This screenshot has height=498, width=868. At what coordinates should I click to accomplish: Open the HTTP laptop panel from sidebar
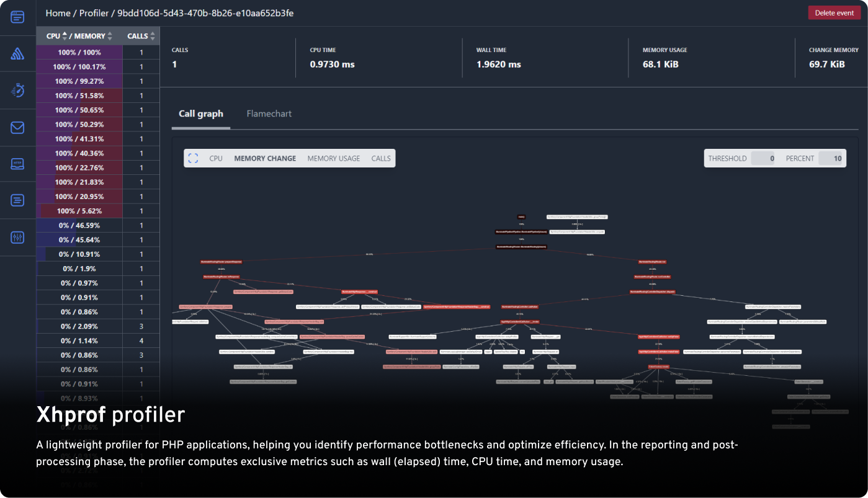click(x=18, y=163)
